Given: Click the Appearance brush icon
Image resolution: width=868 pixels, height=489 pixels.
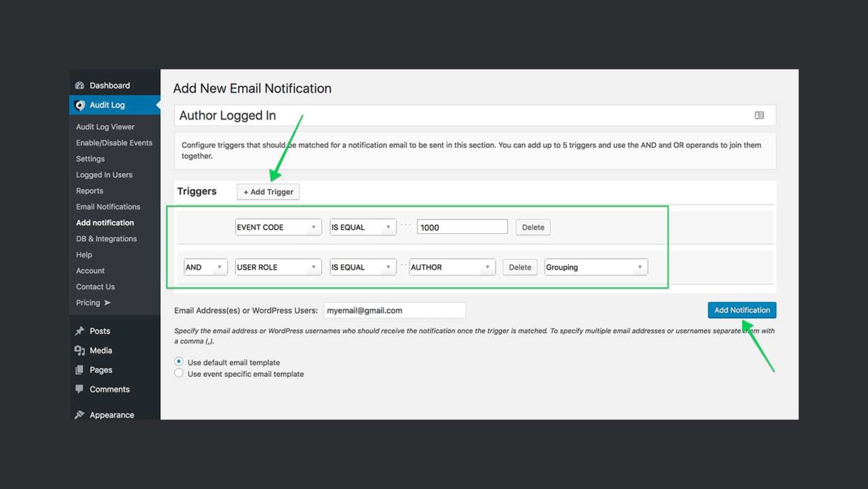Looking at the screenshot, I should click(x=79, y=415).
